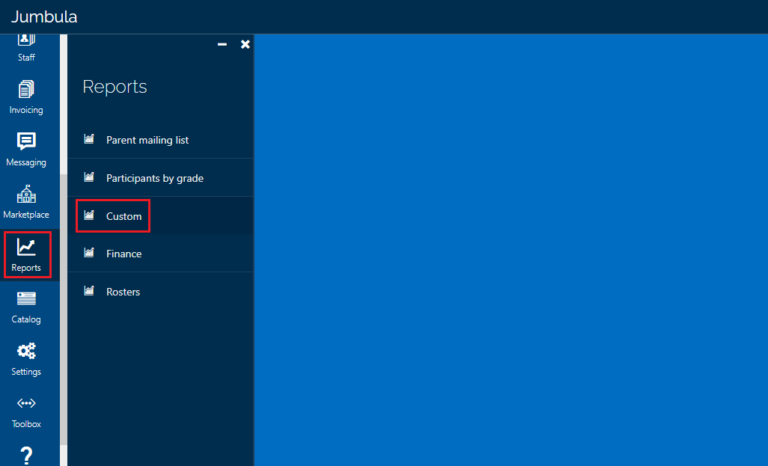
Task: Click the Reports panel heading
Action: point(115,87)
